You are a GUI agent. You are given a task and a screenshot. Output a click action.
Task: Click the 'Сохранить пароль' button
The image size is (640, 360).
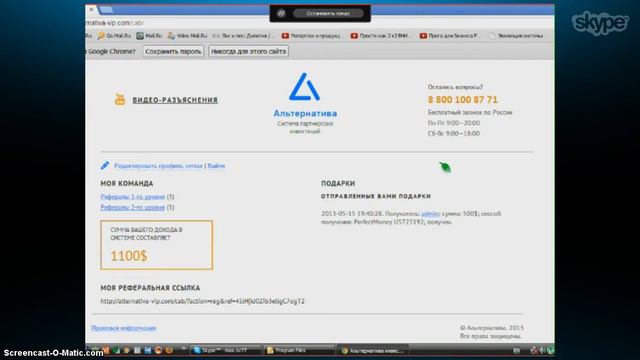[x=173, y=51]
